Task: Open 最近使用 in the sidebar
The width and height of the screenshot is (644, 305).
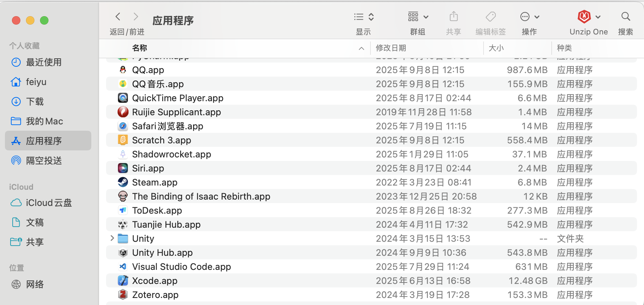Action: (x=48, y=62)
